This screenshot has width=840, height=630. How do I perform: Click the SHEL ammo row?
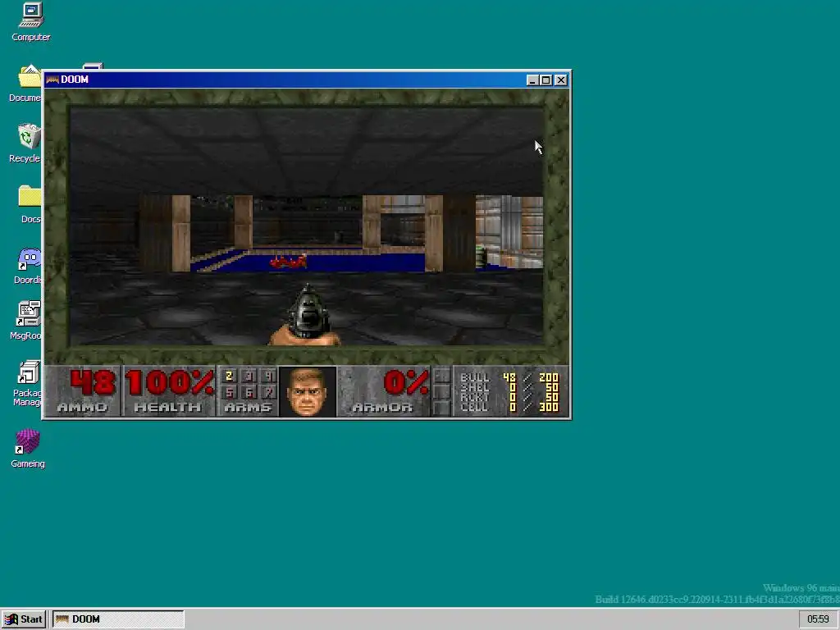pos(509,387)
